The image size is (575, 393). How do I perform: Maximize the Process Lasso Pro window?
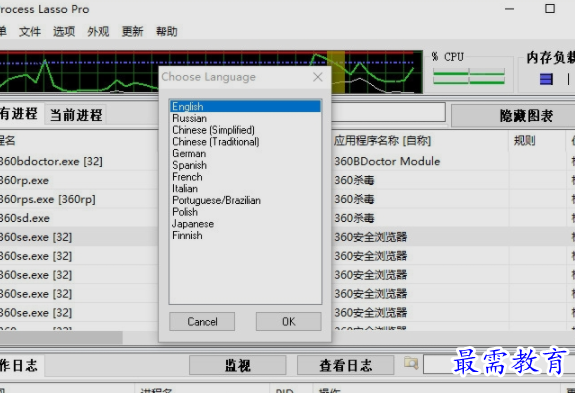pyautogui.click(x=550, y=8)
